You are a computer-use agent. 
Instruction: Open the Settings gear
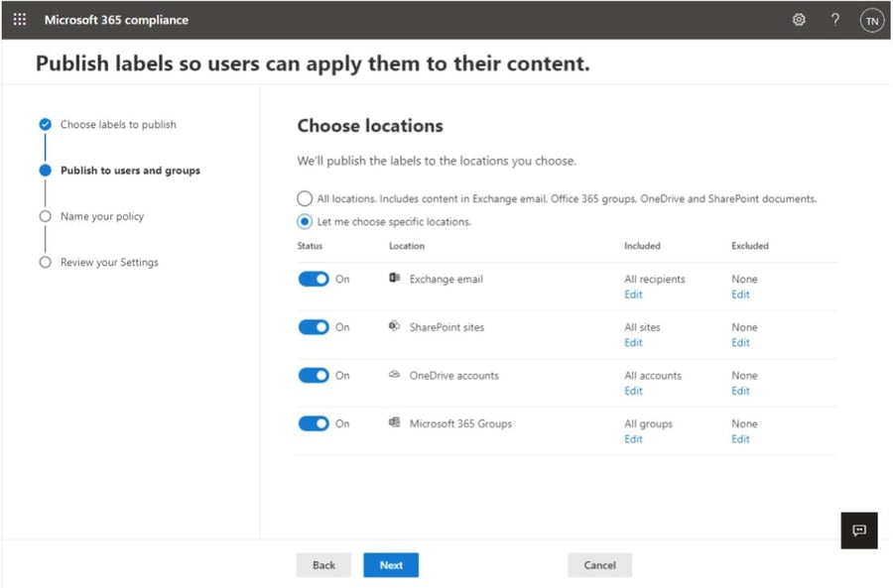pyautogui.click(x=799, y=19)
